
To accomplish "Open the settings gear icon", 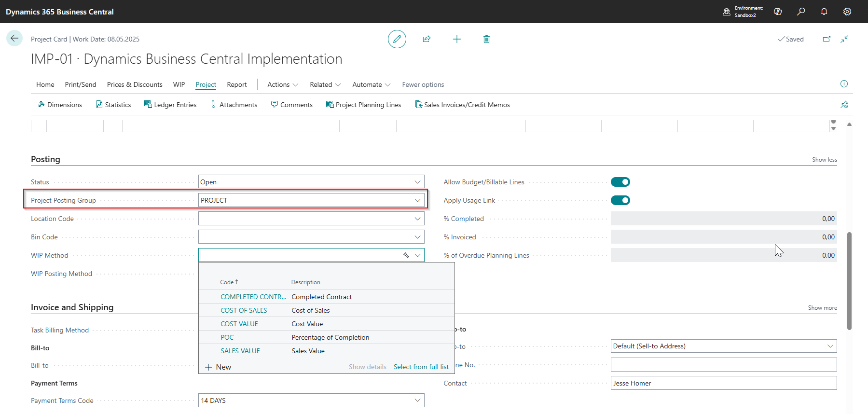I will click(847, 12).
